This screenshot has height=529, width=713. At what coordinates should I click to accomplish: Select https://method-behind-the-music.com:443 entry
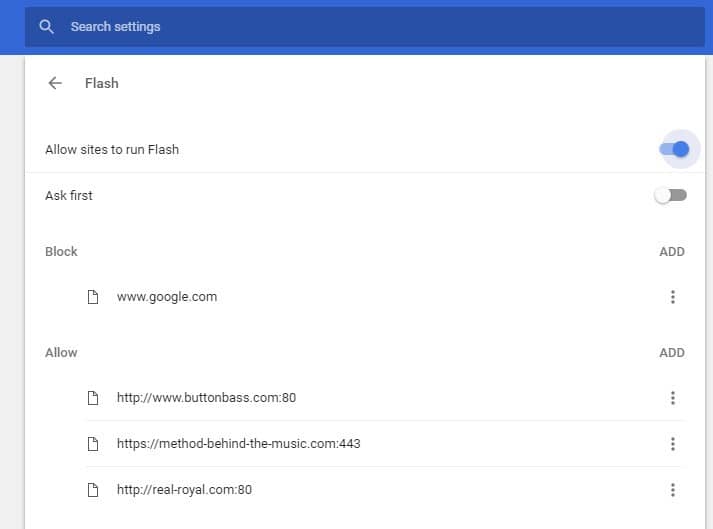coord(239,443)
